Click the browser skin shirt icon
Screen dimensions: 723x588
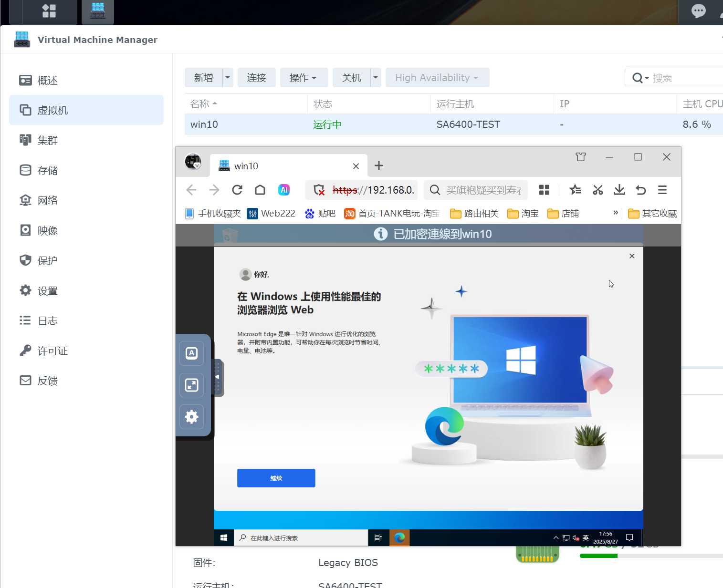point(581,157)
